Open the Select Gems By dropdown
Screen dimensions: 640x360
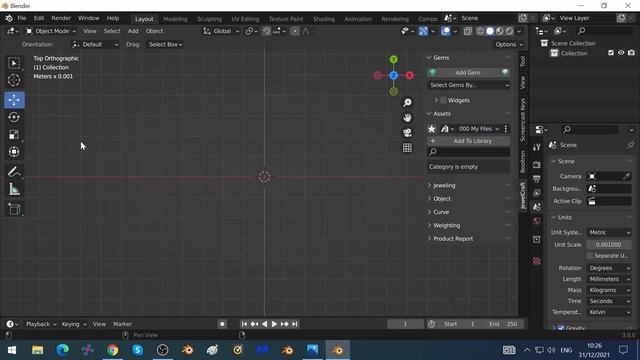coord(469,85)
